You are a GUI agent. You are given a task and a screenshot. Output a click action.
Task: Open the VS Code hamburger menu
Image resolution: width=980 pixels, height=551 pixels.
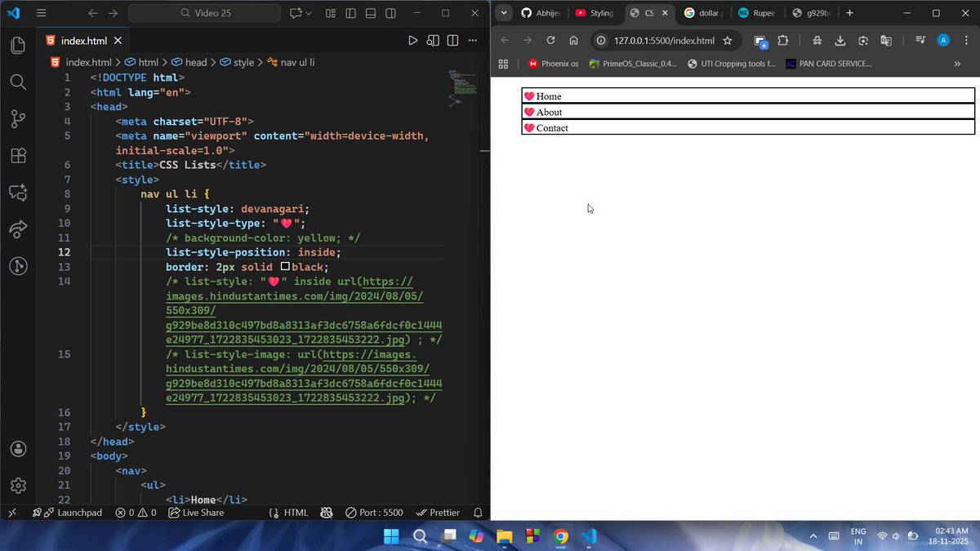[41, 13]
